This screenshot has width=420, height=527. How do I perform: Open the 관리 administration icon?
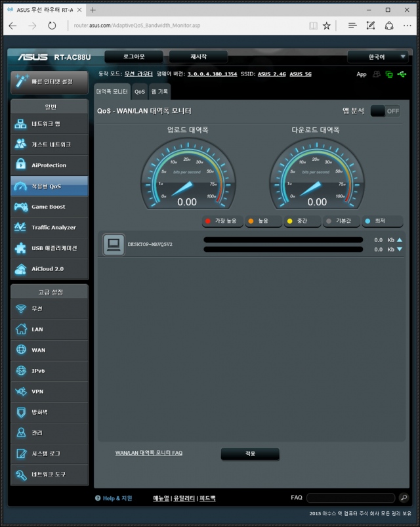pyautogui.click(x=21, y=432)
